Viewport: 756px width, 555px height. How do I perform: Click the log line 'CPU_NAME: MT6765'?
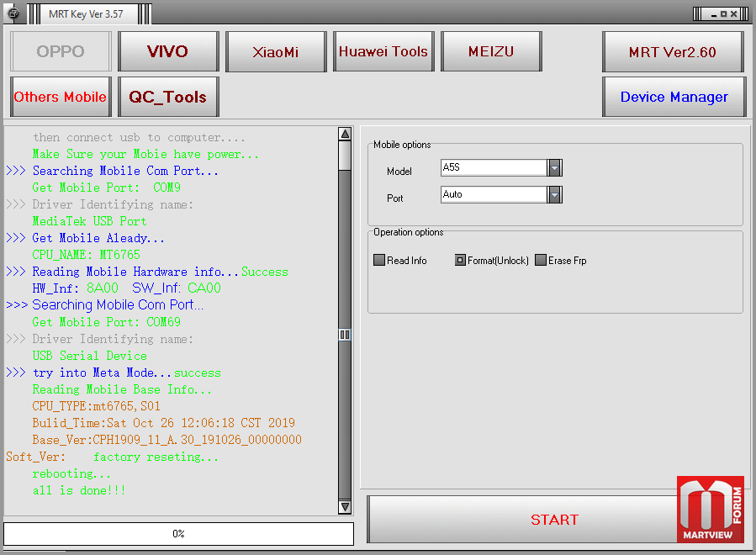click(x=87, y=255)
